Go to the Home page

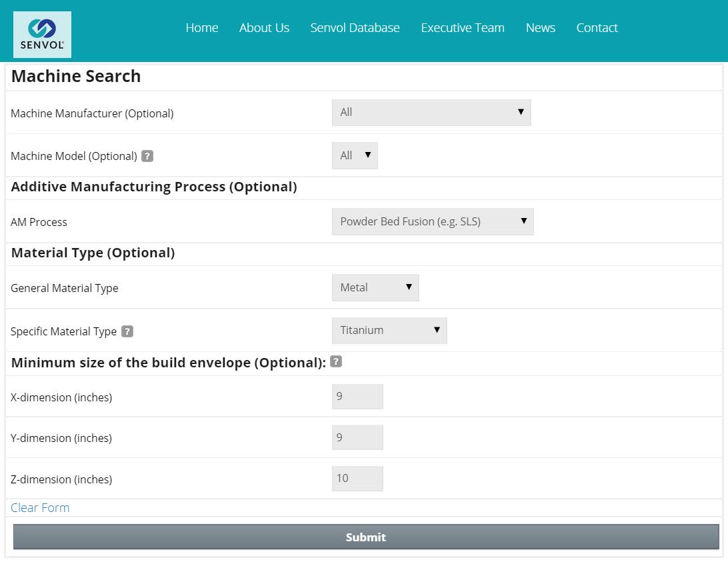coord(202,28)
